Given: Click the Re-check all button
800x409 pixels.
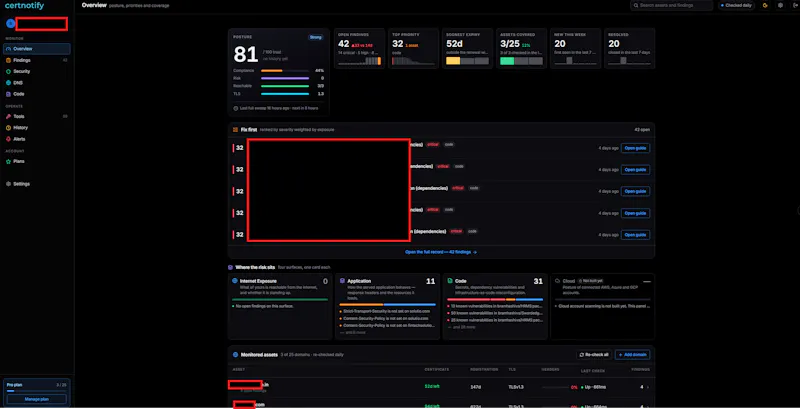Looking at the screenshot, I should pyautogui.click(x=594, y=354).
